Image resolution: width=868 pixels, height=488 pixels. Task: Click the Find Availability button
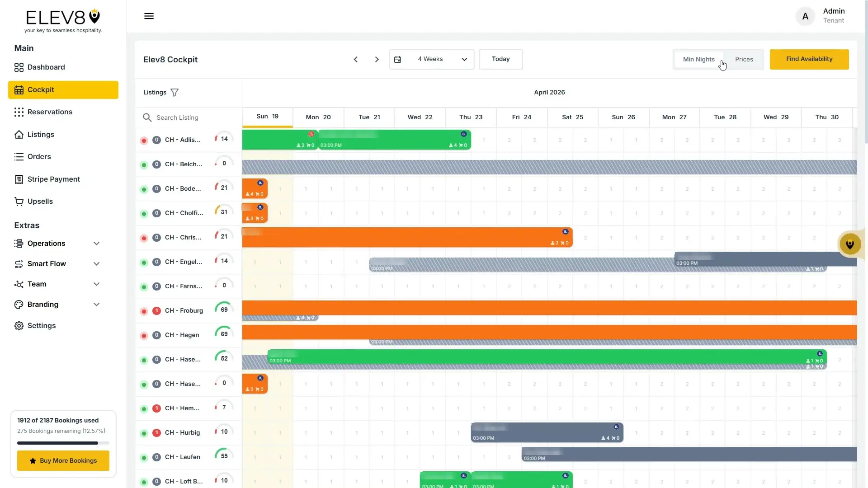[809, 59]
